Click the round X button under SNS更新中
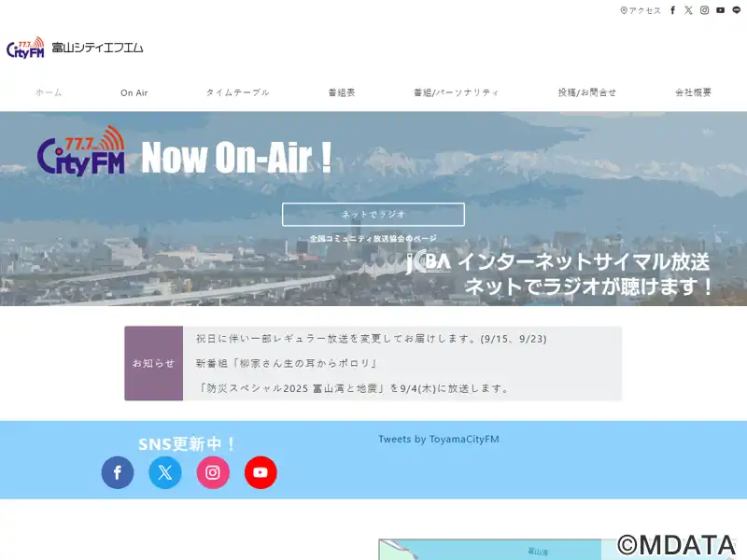This screenshot has height=560, width=747. coord(165,472)
